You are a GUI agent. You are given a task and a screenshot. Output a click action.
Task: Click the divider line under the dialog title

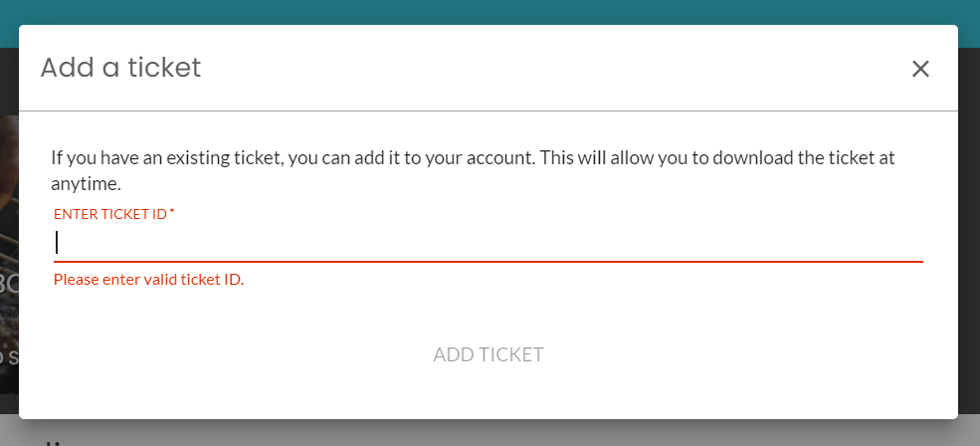pos(489,111)
